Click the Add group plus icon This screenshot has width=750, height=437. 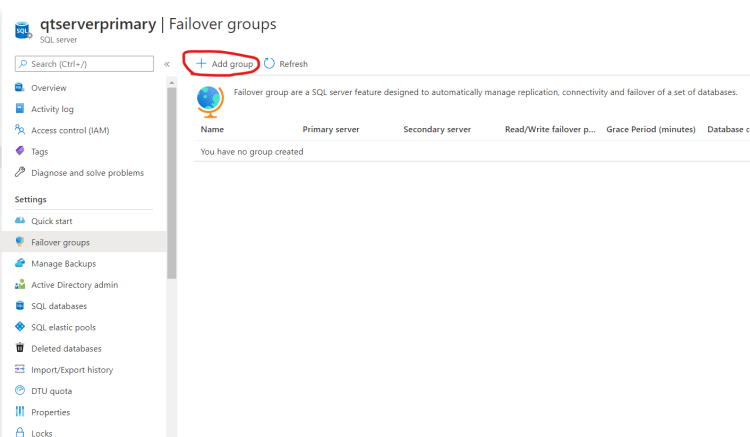click(201, 64)
